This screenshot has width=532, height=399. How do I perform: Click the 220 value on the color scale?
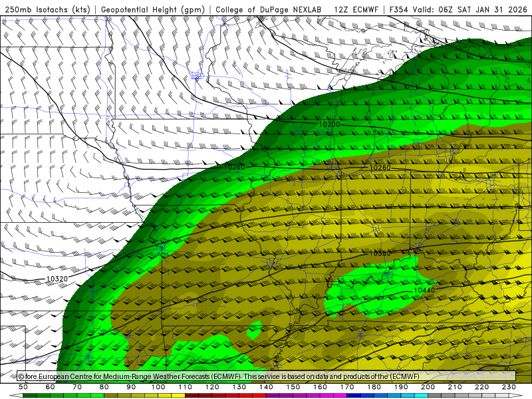click(x=481, y=387)
